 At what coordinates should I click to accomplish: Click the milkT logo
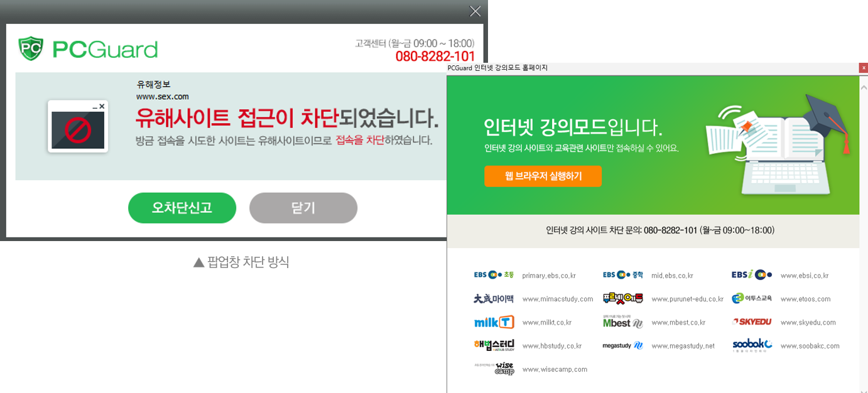pos(494,322)
